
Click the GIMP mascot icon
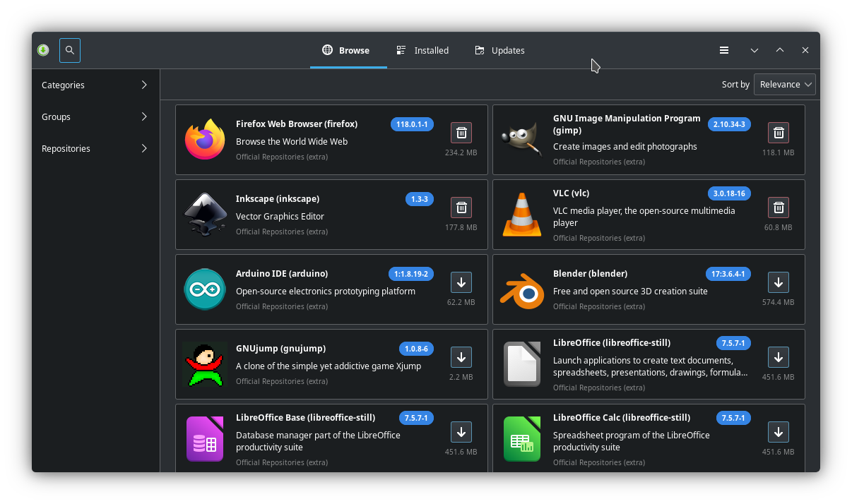[522, 140]
